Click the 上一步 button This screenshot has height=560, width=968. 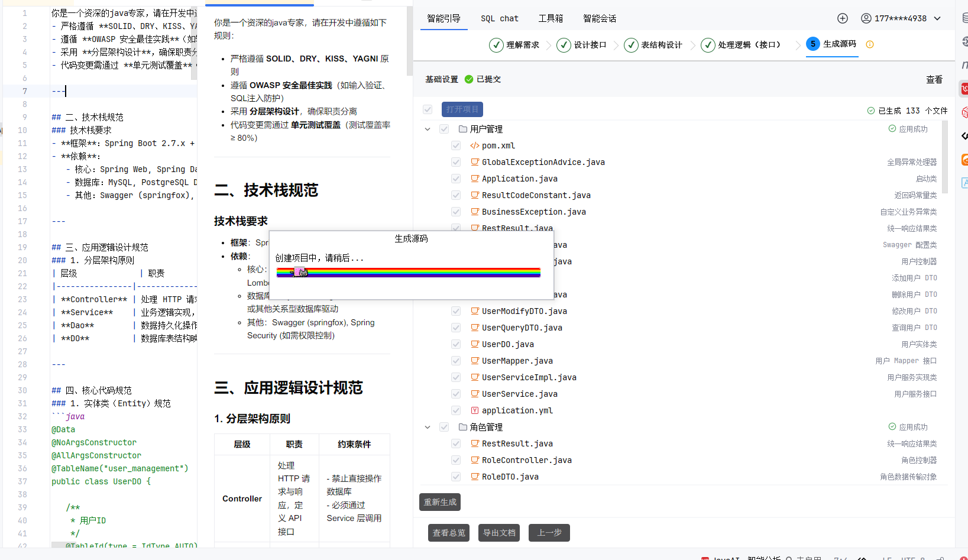click(549, 533)
